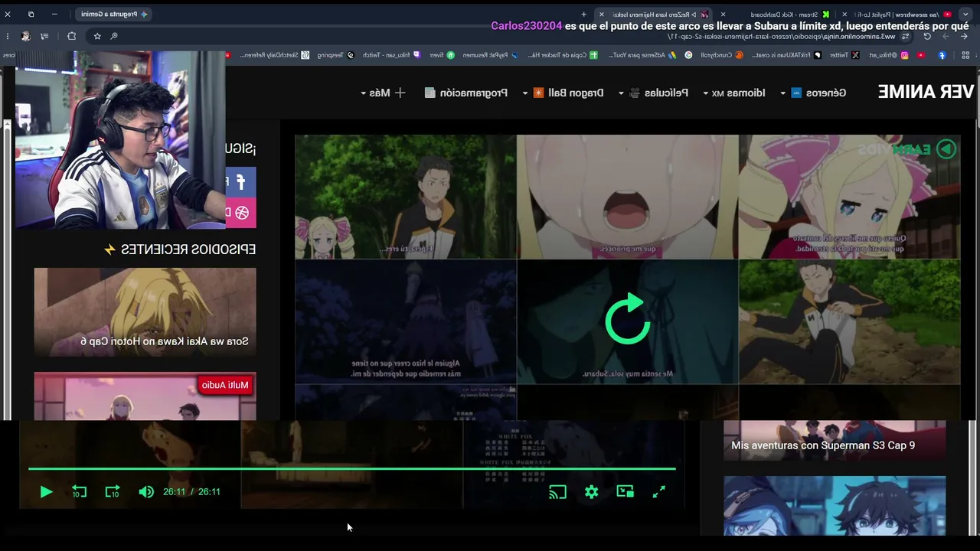Viewport: 980px width, 551px height.
Task: Close the meowbrew Playlist Lo-fi tab
Action: point(844,15)
